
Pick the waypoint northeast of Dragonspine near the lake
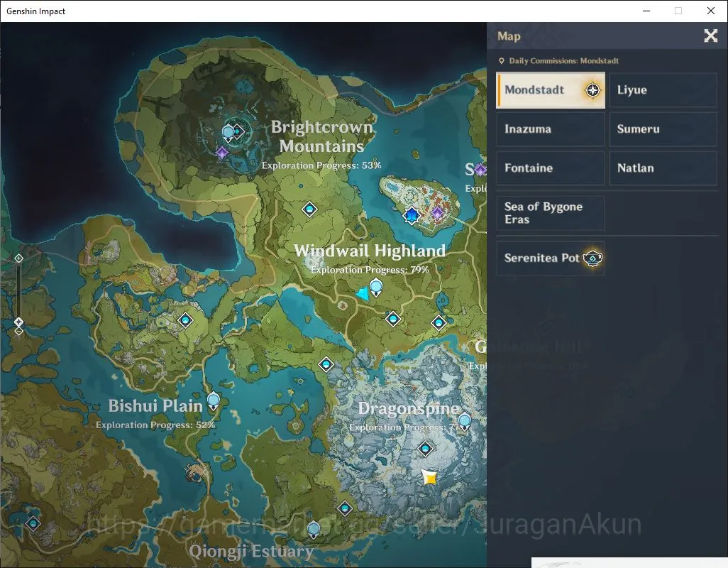pyautogui.click(x=439, y=323)
